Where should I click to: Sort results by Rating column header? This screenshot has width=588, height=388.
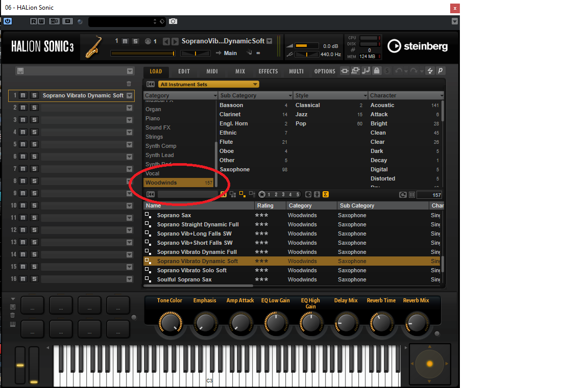coord(270,205)
